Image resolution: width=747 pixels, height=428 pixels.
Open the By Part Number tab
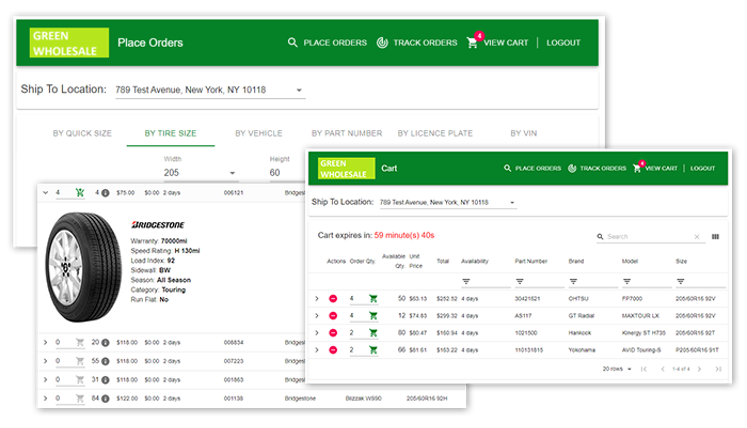[x=347, y=133]
